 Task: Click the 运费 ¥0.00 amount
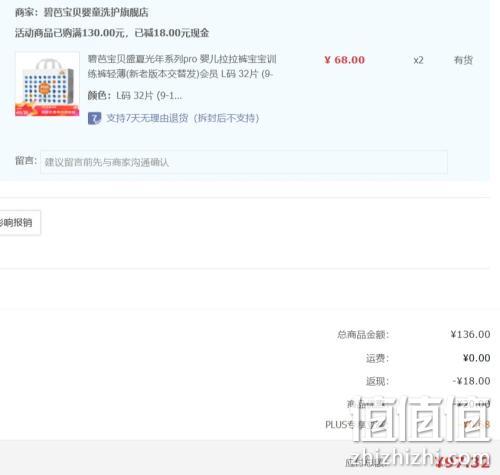click(476, 358)
